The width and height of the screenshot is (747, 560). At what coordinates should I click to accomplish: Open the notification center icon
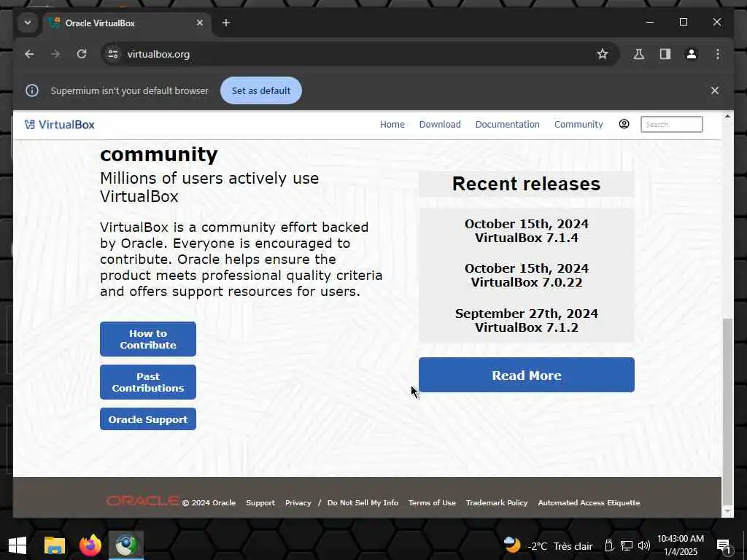tap(723, 547)
